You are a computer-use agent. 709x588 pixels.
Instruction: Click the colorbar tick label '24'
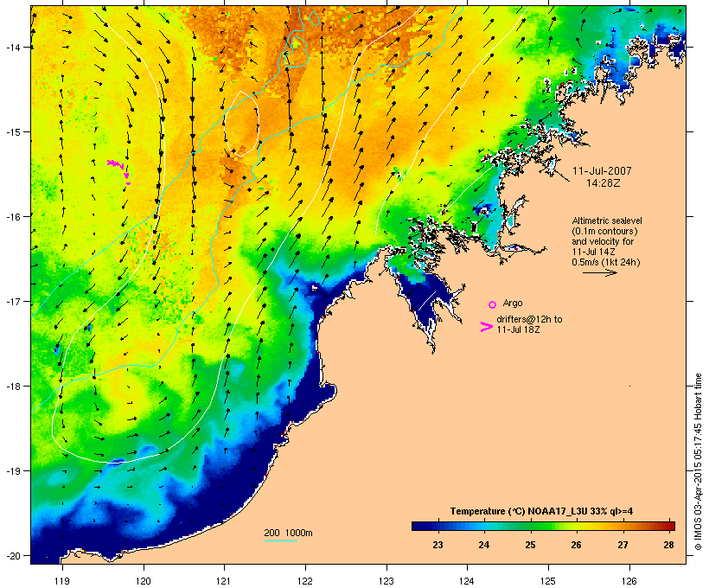tap(484, 545)
